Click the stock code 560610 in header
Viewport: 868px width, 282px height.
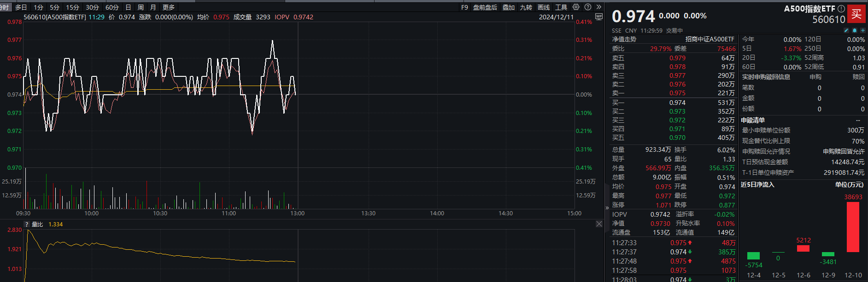click(829, 19)
